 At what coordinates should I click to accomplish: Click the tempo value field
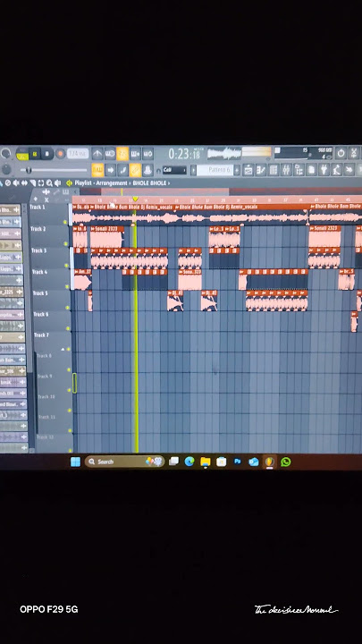tap(78, 154)
